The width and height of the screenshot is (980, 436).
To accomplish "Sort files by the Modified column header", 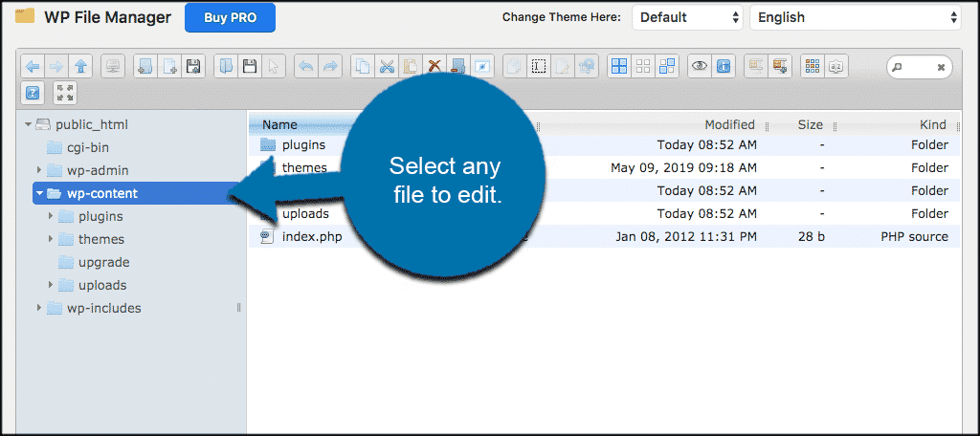I will click(x=729, y=124).
